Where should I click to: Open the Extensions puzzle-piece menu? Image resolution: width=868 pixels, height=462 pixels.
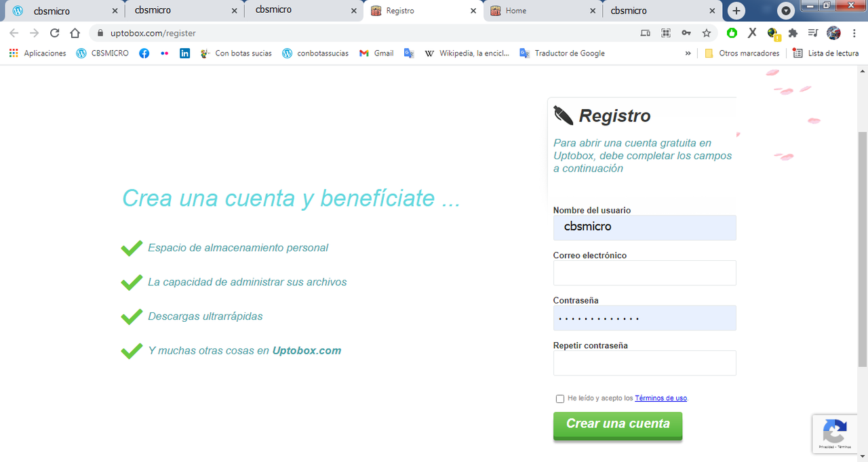click(x=793, y=33)
